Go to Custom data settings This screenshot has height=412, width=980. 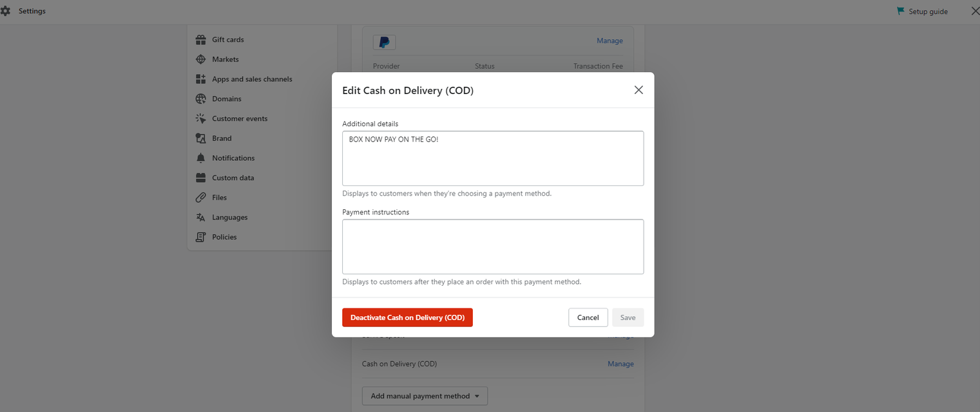[x=233, y=178]
